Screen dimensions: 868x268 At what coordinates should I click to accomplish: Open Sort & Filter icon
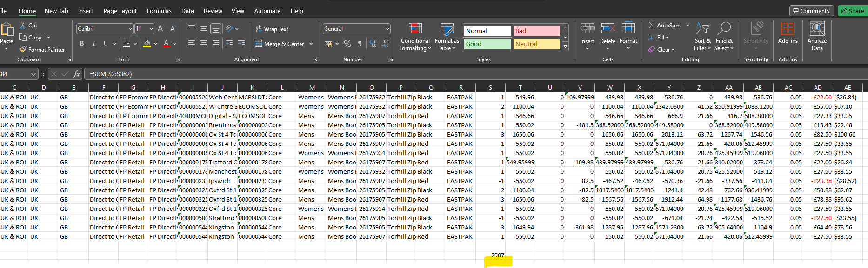coord(702,29)
